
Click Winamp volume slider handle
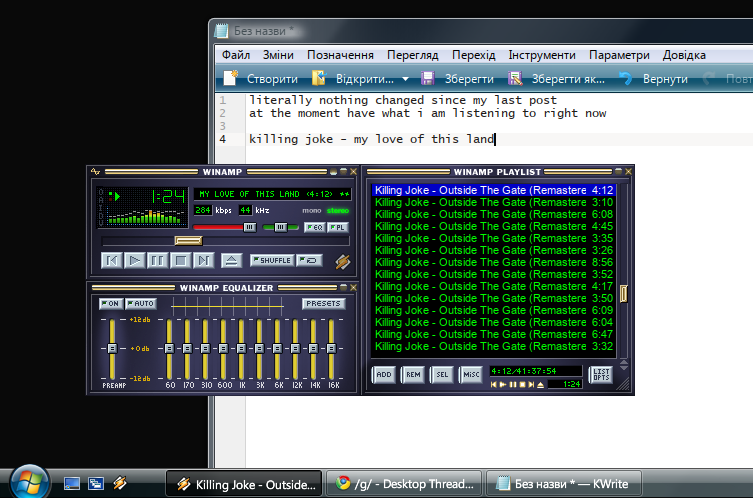[x=249, y=227]
